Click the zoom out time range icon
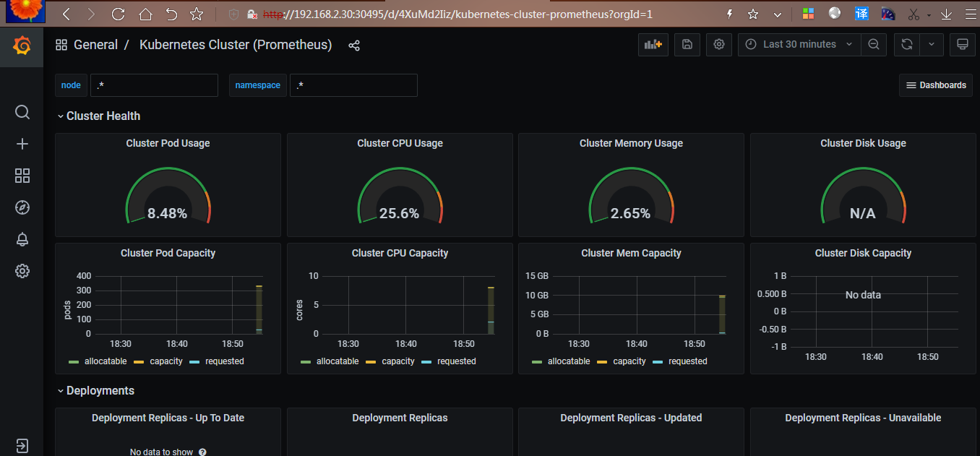Viewport: 980px width, 456px height. coord(874,44)
